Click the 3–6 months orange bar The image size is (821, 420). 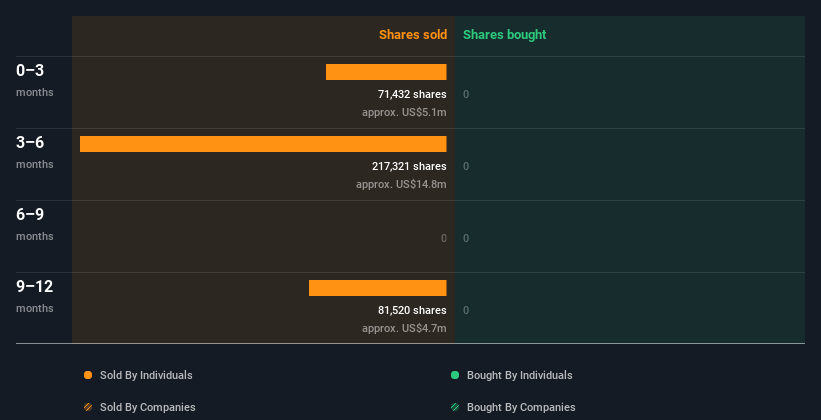[263, 144]
